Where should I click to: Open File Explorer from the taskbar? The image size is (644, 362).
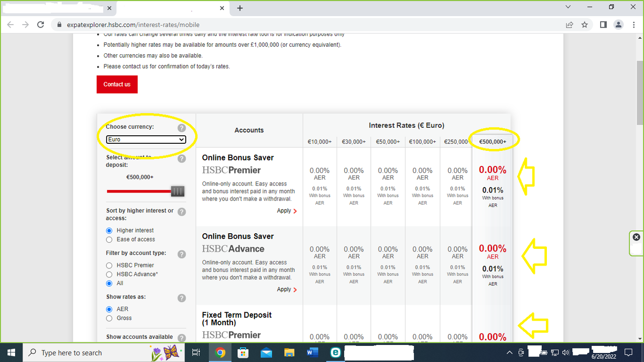(289, 352)
